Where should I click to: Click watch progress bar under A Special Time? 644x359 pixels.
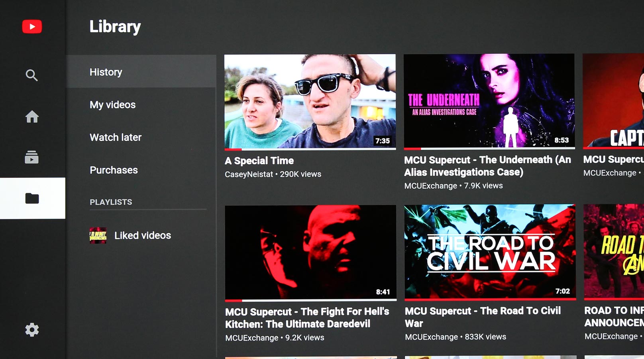pos(310,149)
